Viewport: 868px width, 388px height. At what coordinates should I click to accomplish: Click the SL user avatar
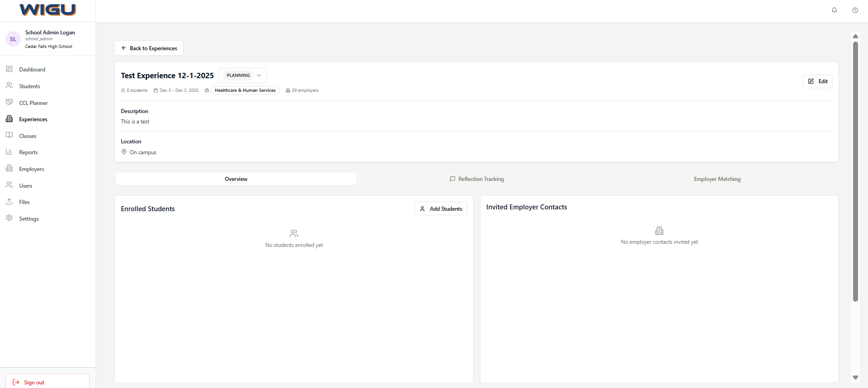(13, 39)
